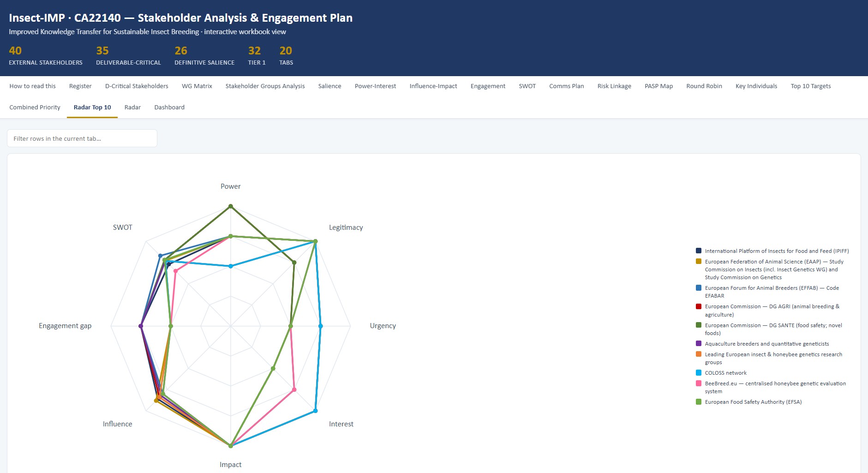The height and width of the screenshot is (473, 868).
Task: Toggle EFSA legend swatch
Action: [699, 401]
